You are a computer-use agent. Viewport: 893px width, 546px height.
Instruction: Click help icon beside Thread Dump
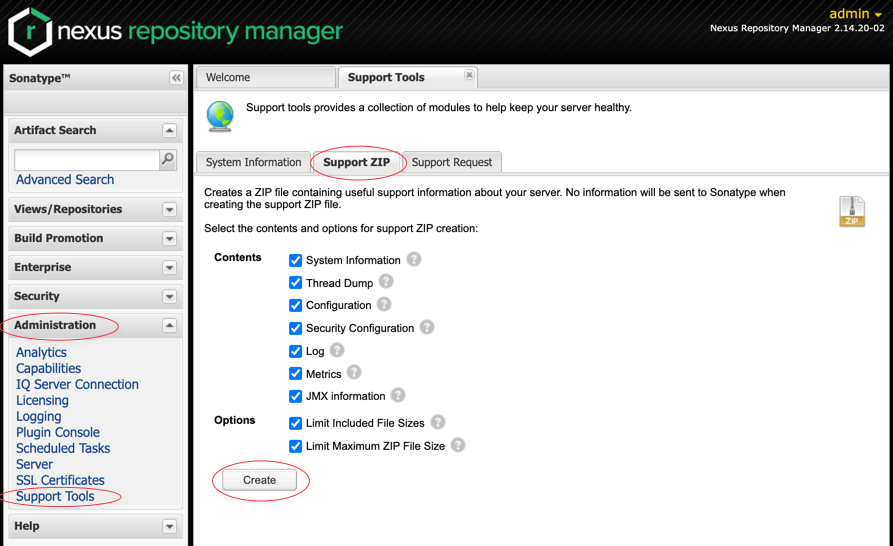click(x=386, y=282)
